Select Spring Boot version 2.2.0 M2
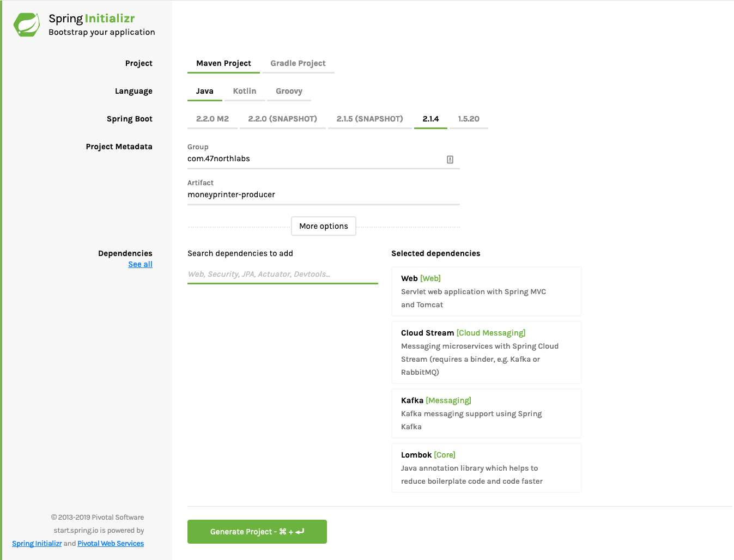Image resolution: width=734 pixels, height=560 pixels. 213,119
